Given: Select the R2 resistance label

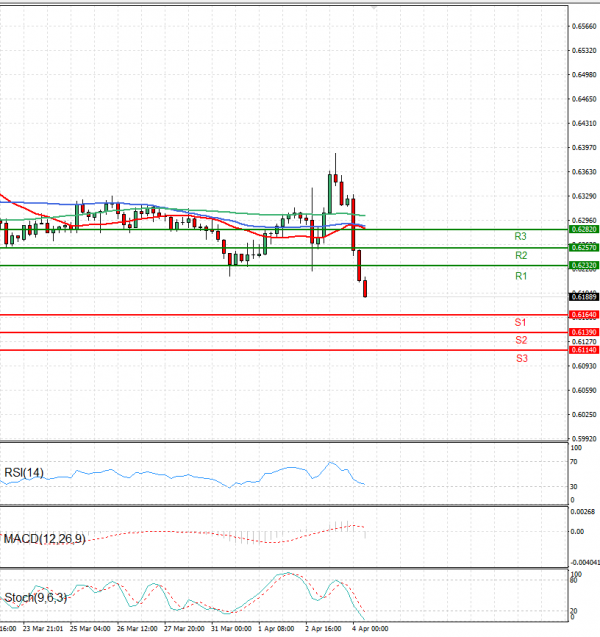Looking at the screenshot, I should click(520, 256).
